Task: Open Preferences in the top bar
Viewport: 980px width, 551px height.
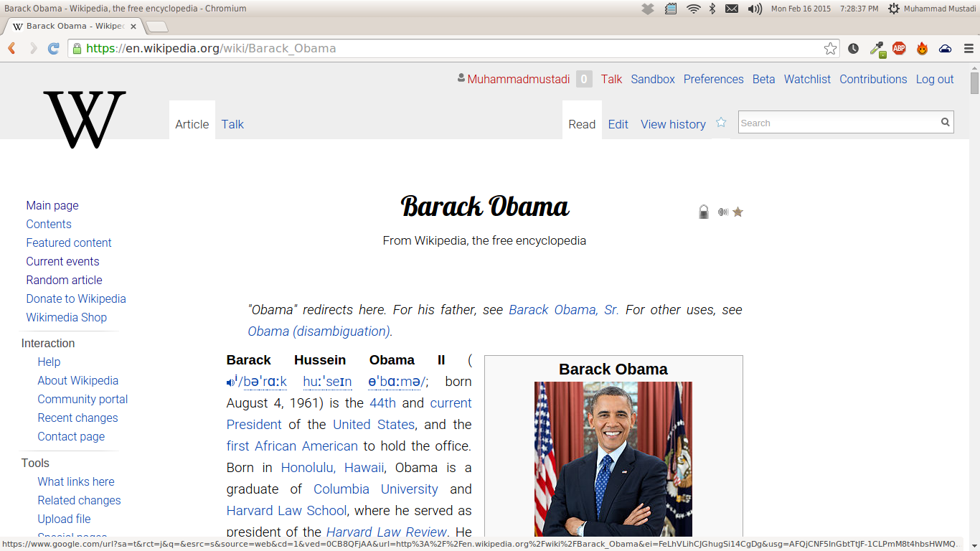Action: pos(713,79)
